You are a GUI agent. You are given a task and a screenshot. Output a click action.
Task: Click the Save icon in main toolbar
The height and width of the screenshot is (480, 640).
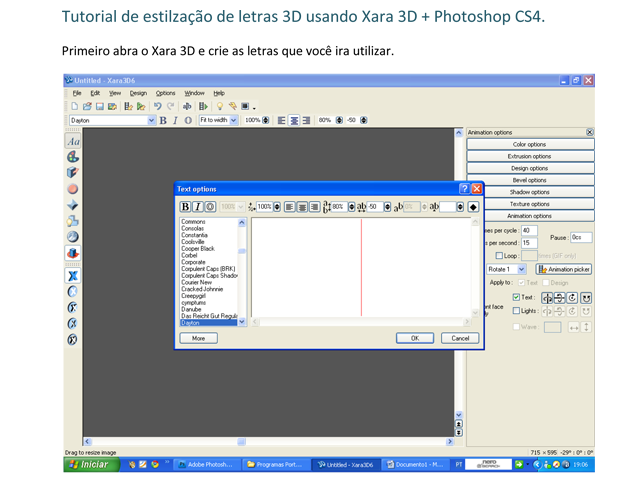(x=100, y=106)
